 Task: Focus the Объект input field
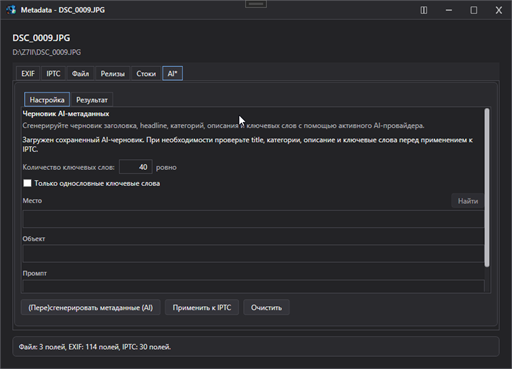pos(253,254)
